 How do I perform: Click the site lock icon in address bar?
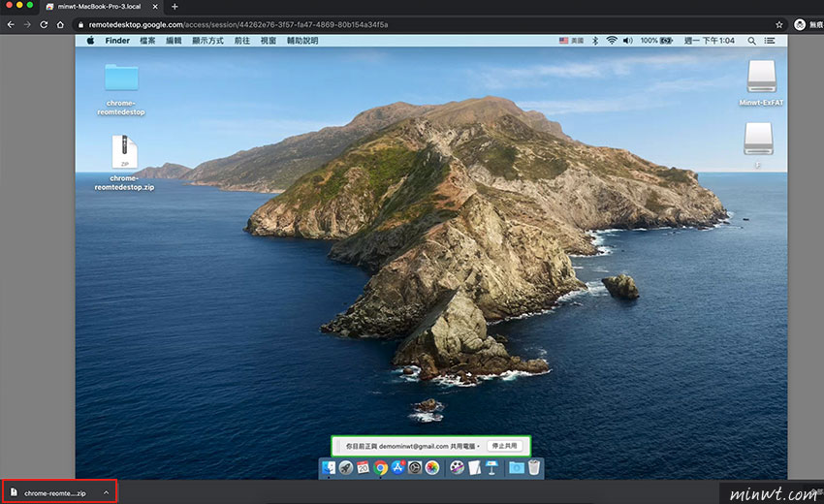point(80,24)
